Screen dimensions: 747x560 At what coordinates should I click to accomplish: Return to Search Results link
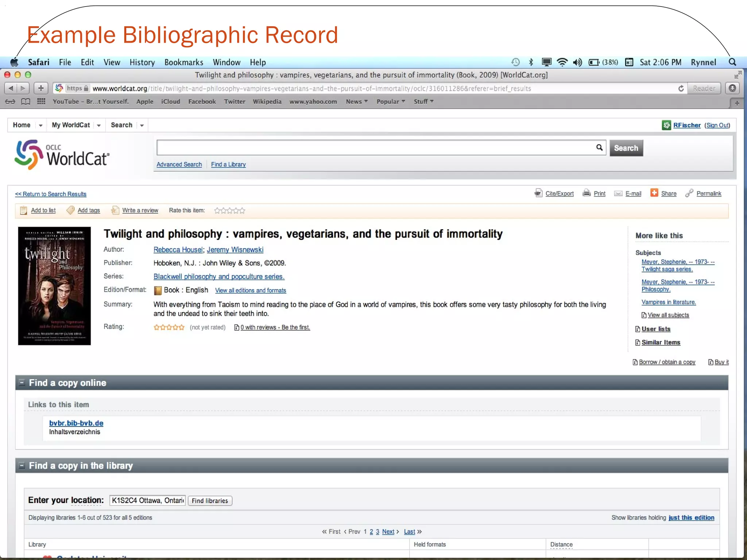(x=51, y=194)
